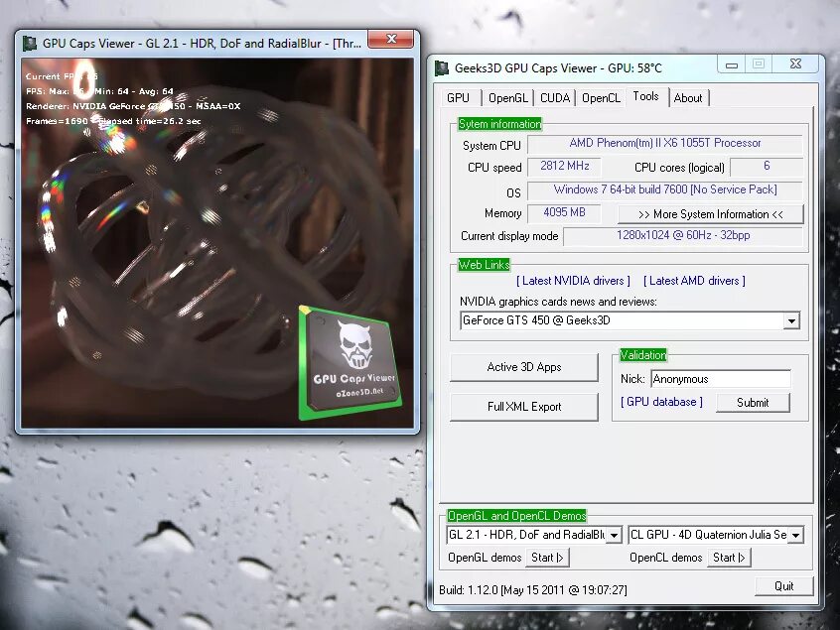840x630 pixels.
Task: Open the GPU database link
Action: [661, 402]
